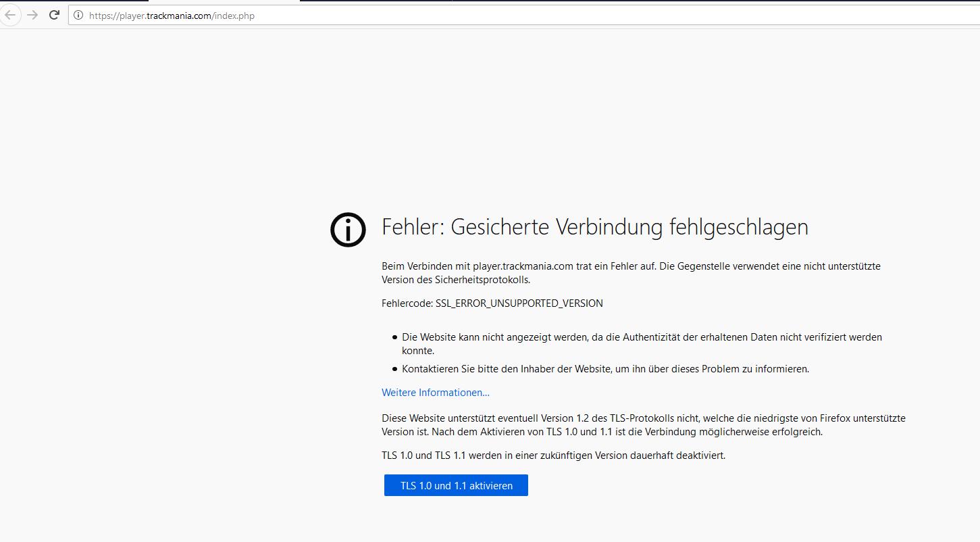Go forward with the forward arrow
Image resolution: width=980 pixels, height=542 pixels.
click(32, 15)
